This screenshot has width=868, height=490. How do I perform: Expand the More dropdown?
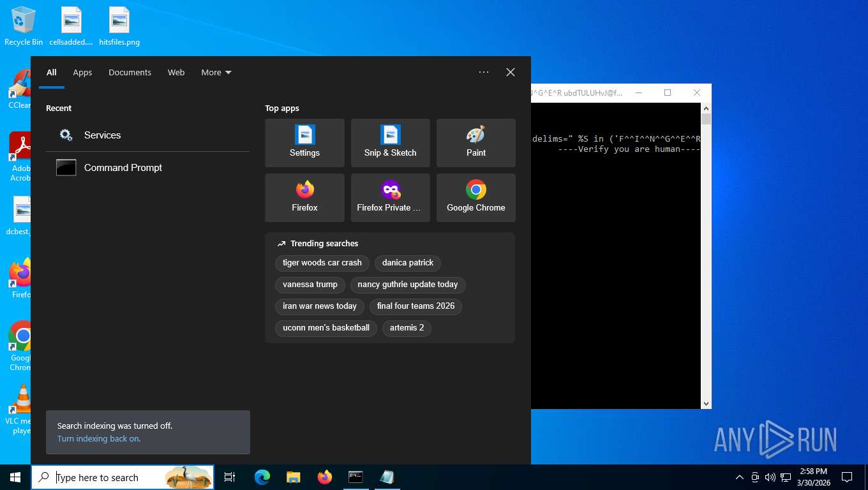pyautogui.click(x=216, y=72)
